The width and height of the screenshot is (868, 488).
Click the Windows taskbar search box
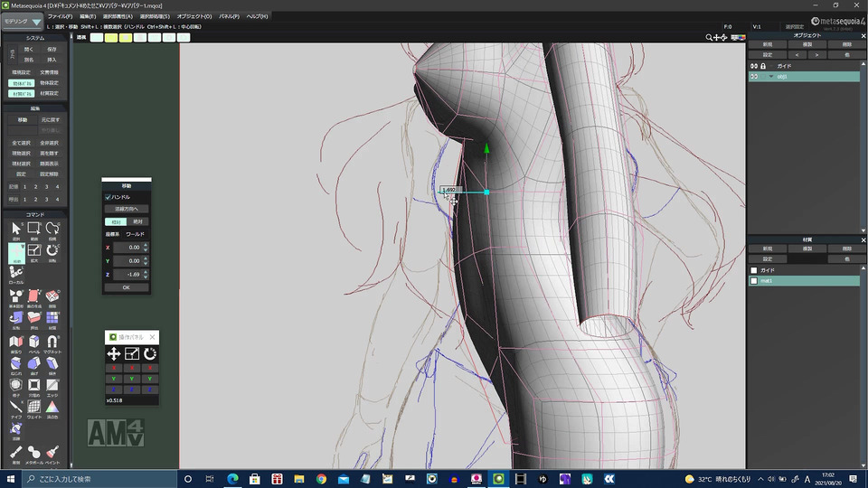click(x=90, y=478)
